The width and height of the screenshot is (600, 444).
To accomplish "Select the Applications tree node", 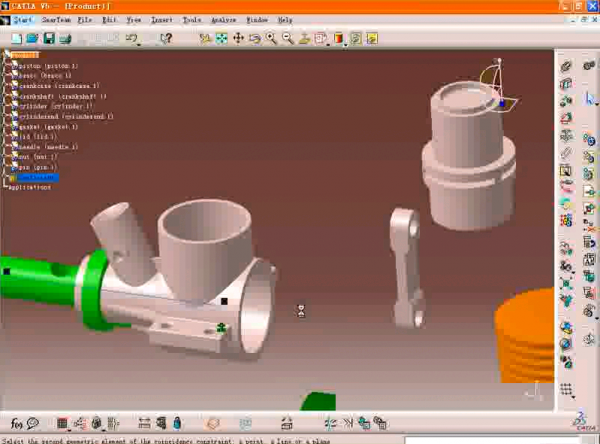I will pos(29,188).
